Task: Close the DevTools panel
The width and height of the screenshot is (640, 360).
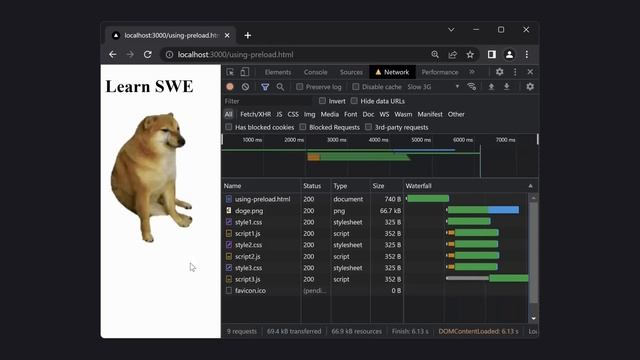Action: [530, 72]
